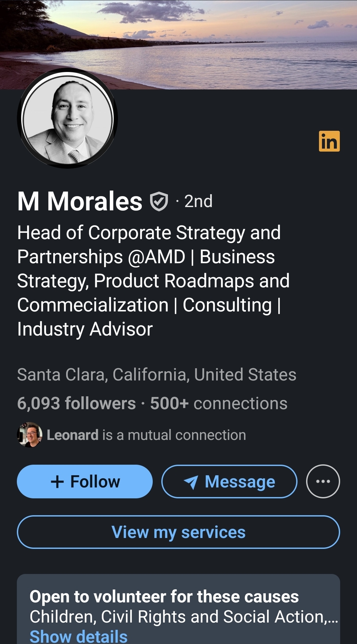
Task: Tap the plus icon on Follow
Action: coord(57,482)
